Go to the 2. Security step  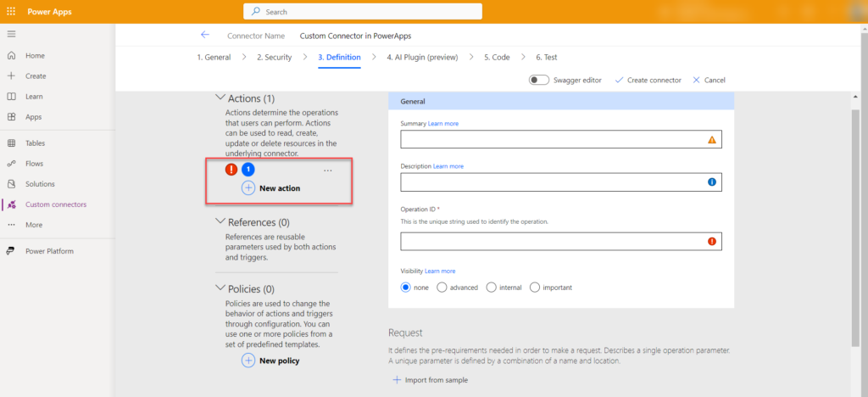point(274,58)
